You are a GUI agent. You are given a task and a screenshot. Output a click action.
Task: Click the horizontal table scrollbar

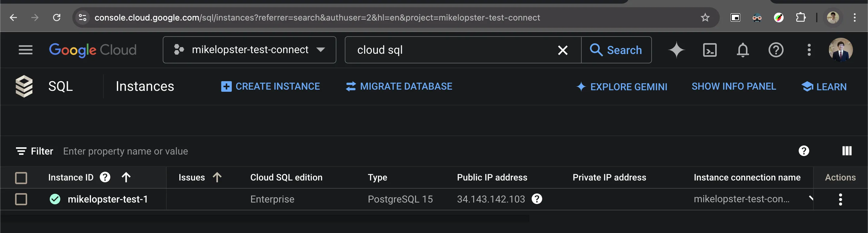[x=265, y=219]
